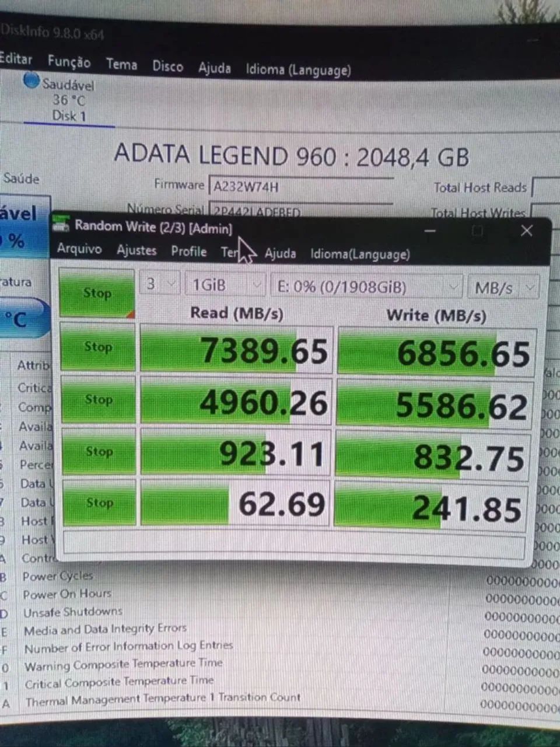Click Firmware field showing A232W74H
This screenshot has height=747, width=560.
pos(300,187)
